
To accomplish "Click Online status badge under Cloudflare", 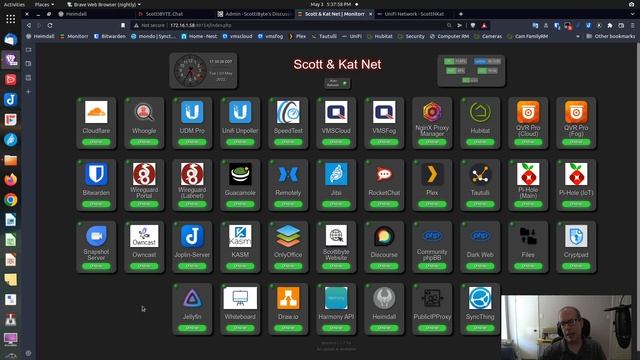I will [96, 142].
